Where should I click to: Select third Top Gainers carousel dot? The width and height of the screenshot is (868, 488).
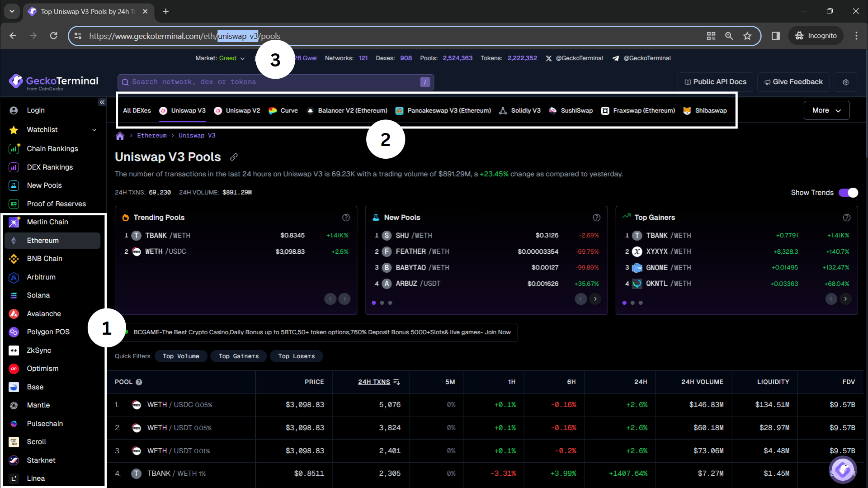[x=641, y=303]
